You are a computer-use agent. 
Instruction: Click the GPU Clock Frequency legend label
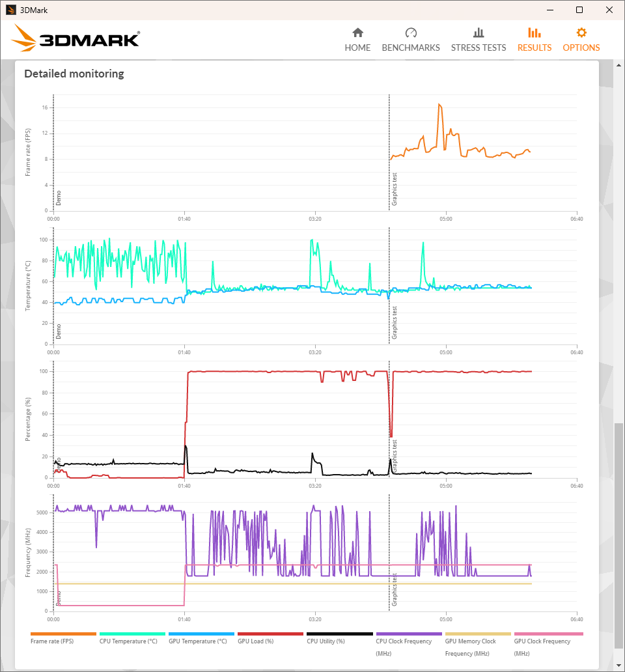542,641
